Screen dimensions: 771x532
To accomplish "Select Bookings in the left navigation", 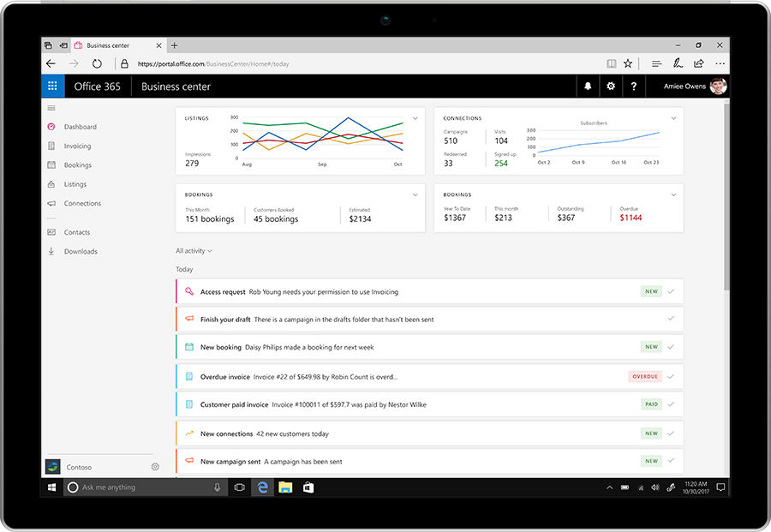I will [77, 165].
